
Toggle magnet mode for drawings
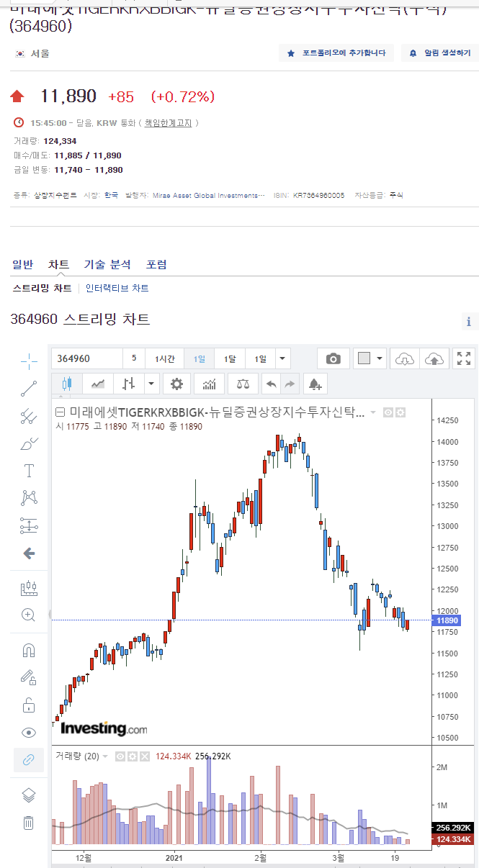coord(29,651)
